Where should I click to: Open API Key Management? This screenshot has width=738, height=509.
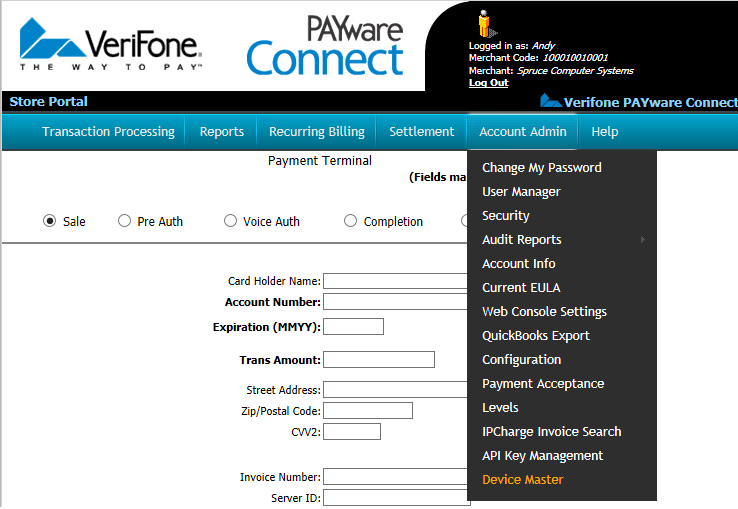point(543,456)
